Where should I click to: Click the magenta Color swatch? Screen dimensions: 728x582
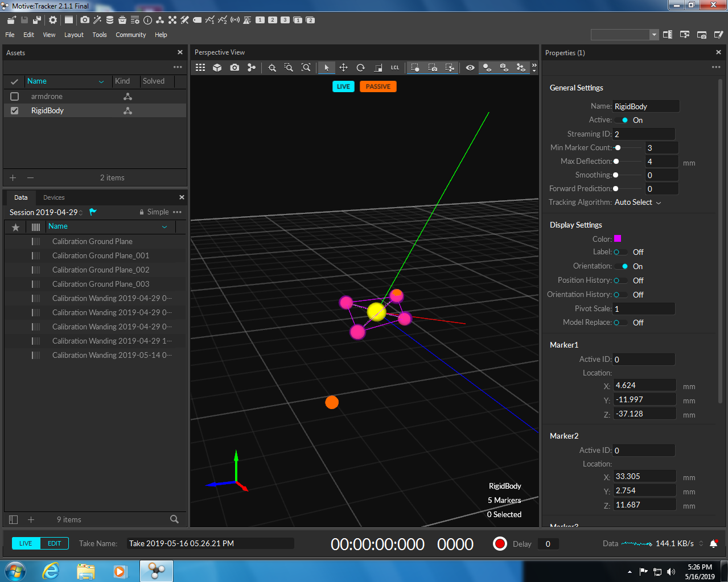[618, 239]
